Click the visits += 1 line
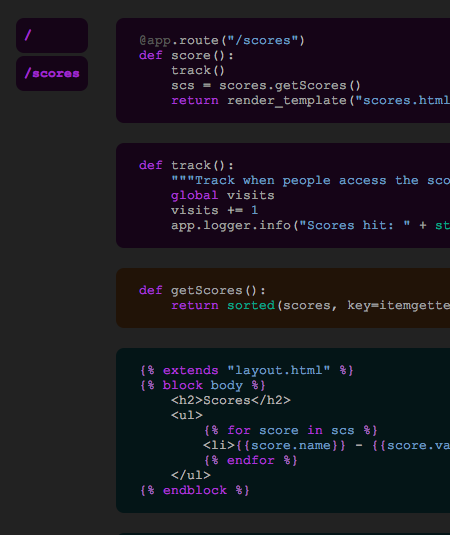 (215, 211)
